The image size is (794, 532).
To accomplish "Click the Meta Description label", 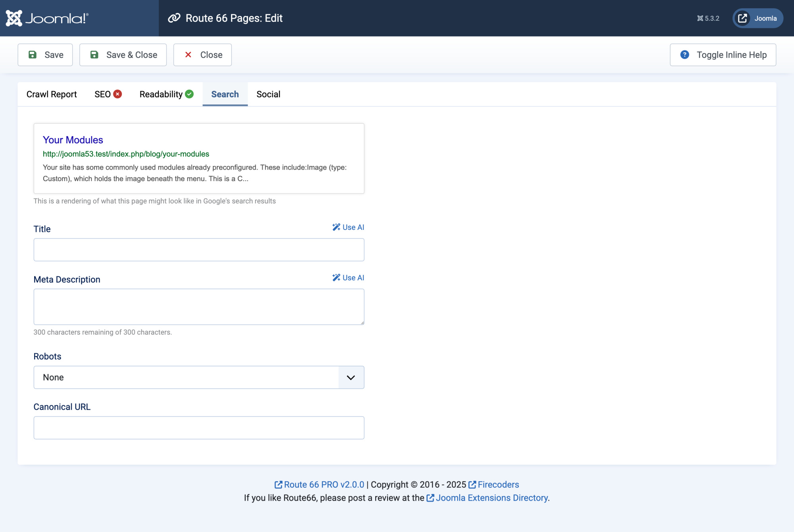I will (x=67, y=279).
